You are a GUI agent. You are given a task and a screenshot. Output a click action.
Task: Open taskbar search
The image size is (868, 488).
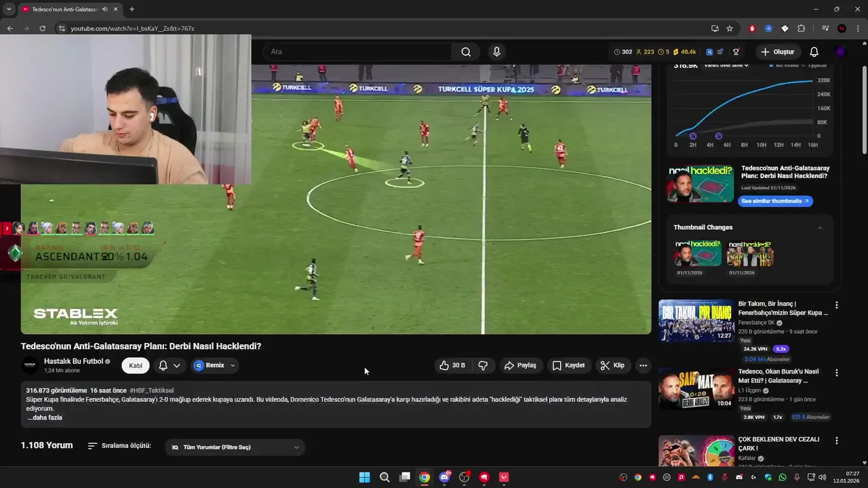pyautogui.click(x=384, y=477)
